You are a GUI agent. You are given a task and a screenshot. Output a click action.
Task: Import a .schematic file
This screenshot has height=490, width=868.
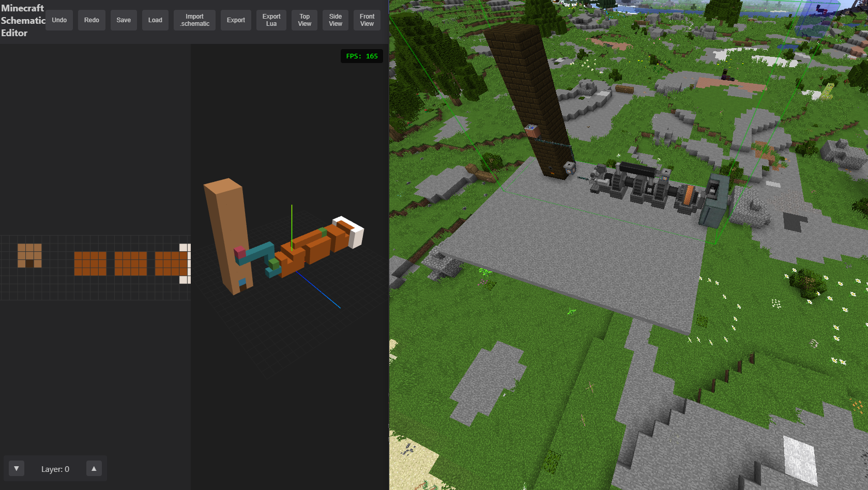point(194,20)
